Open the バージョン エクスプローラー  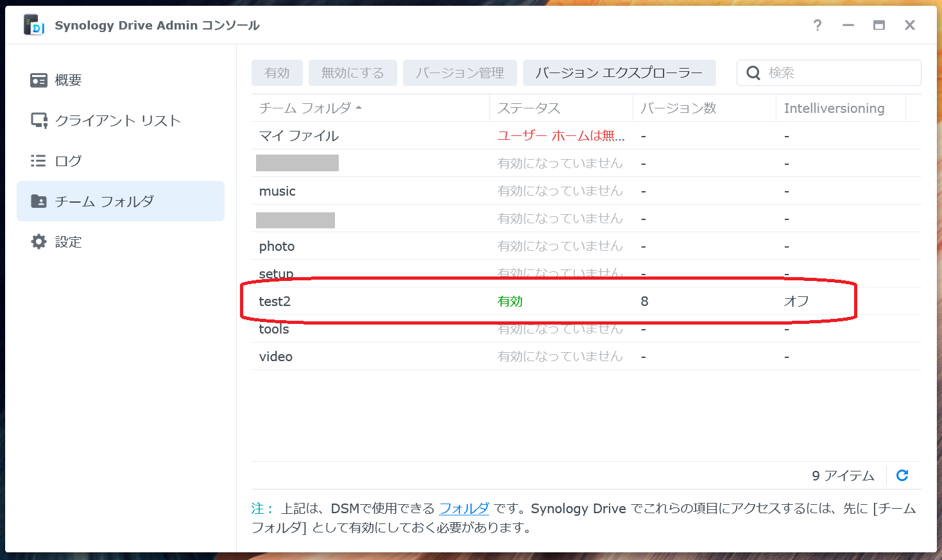[x=619, y=72]
